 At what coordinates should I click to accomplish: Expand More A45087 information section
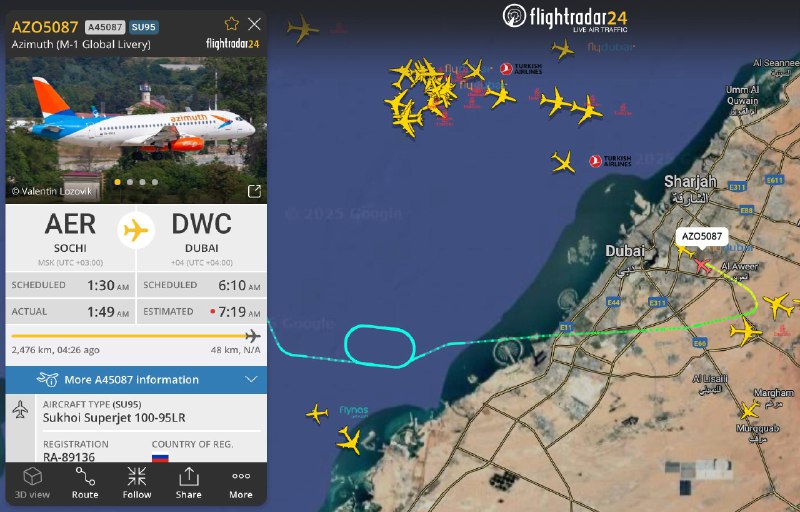click(x=136, y=379)
